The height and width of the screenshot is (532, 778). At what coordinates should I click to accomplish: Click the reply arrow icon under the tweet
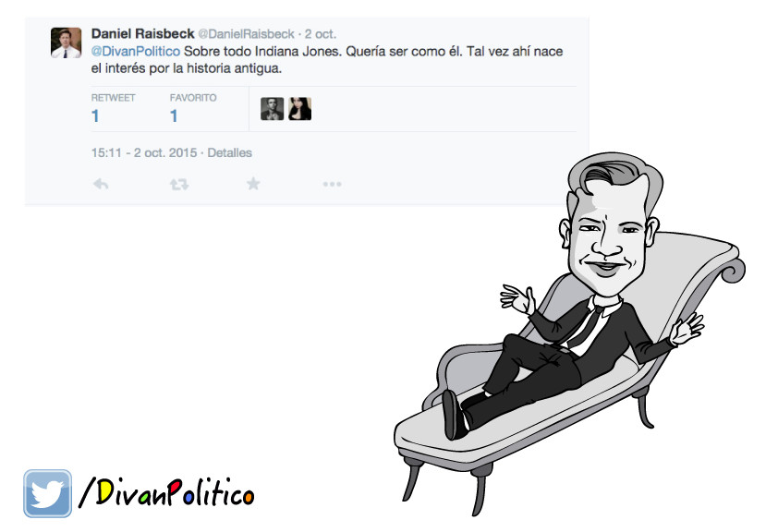click(101, 185)
